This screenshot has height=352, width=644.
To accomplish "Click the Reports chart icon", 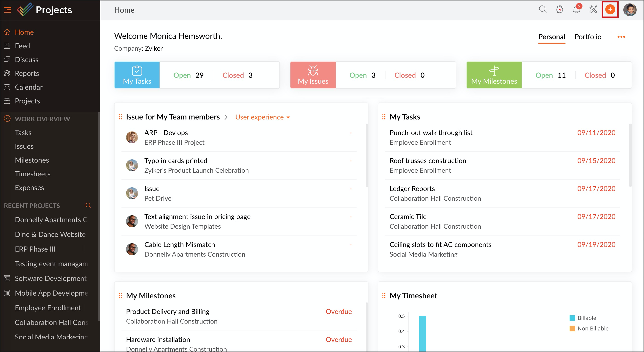I will click(x=7, y=73).
